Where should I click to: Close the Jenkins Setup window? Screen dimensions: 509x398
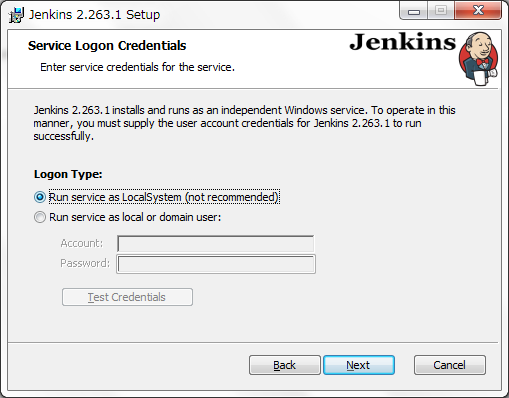click(478, 11)
